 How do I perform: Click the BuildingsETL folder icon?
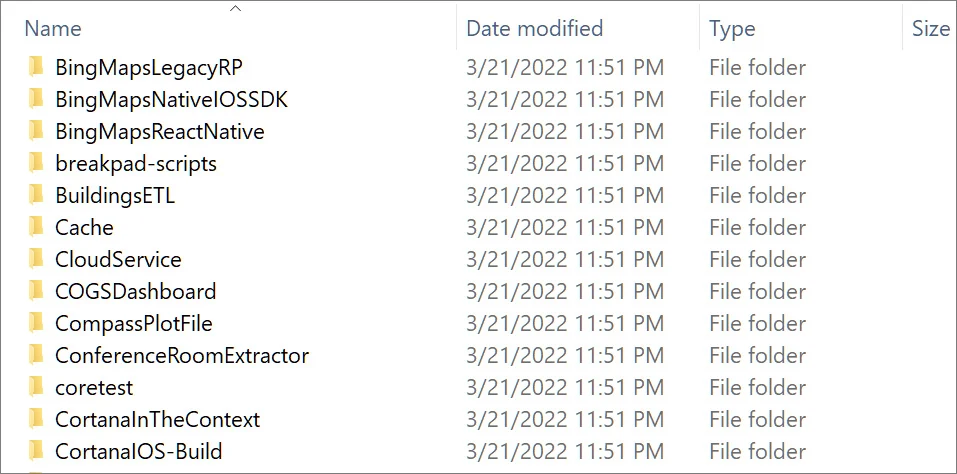pos(37,196)
